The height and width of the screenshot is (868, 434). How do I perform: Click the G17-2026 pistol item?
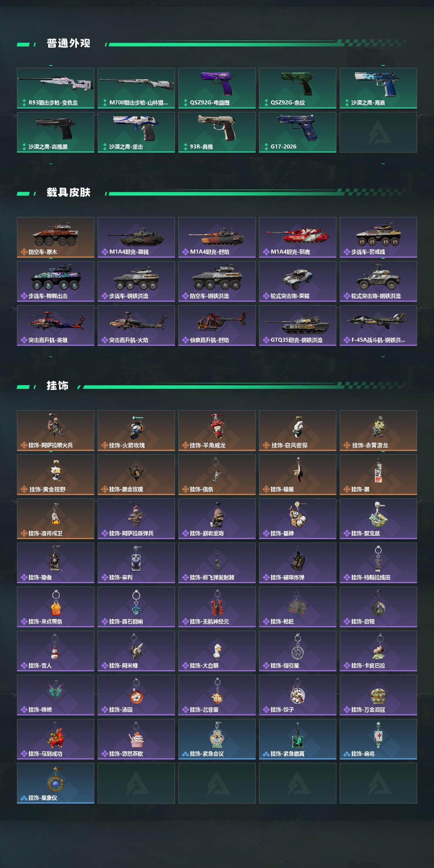tap(298, 132)
